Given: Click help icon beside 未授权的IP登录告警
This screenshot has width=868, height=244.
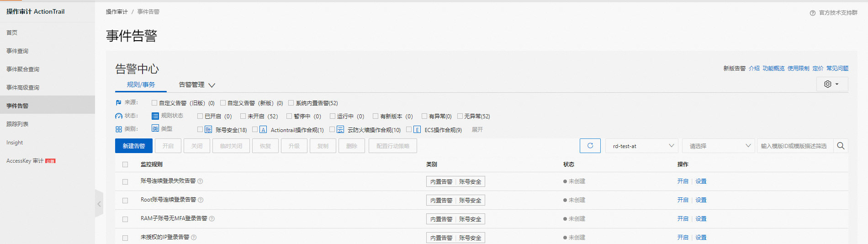Looking at the screenshot, I should (194, 238).
